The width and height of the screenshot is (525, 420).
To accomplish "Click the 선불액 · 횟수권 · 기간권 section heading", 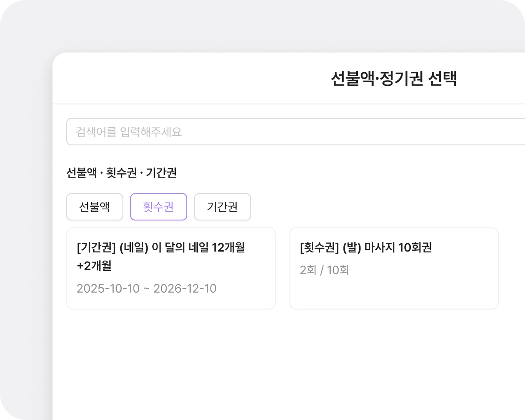I will click(122, 173).
